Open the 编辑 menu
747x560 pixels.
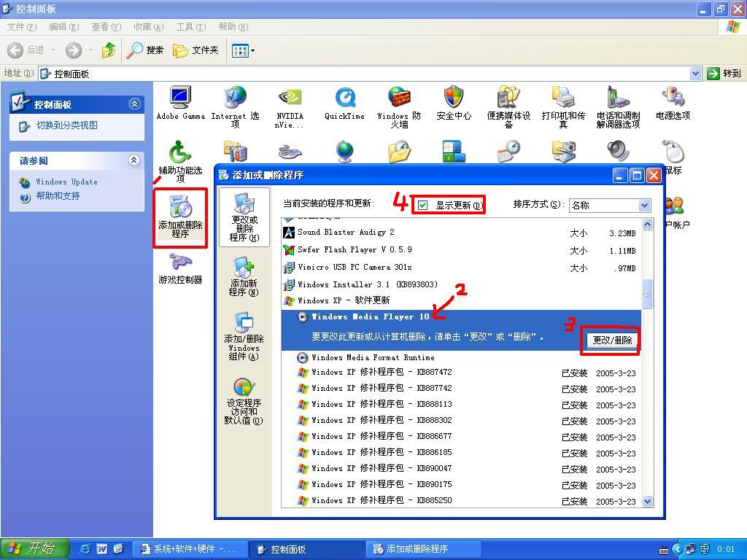tap(64, 27)
